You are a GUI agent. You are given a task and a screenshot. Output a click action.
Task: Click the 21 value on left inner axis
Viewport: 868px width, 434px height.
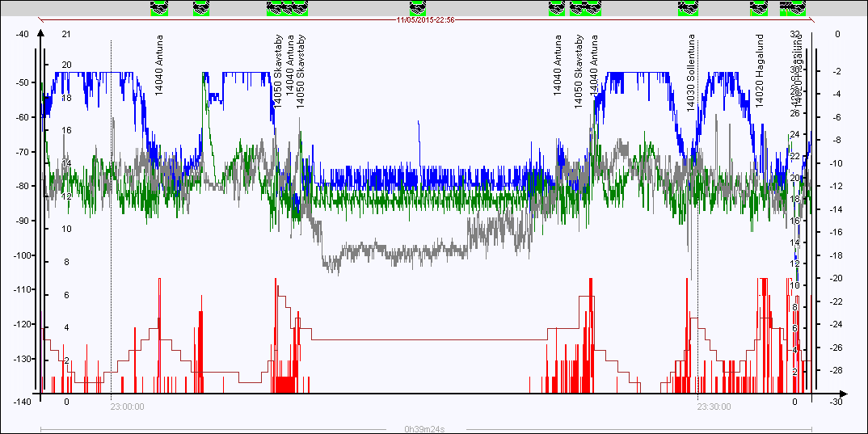(66, 34)
